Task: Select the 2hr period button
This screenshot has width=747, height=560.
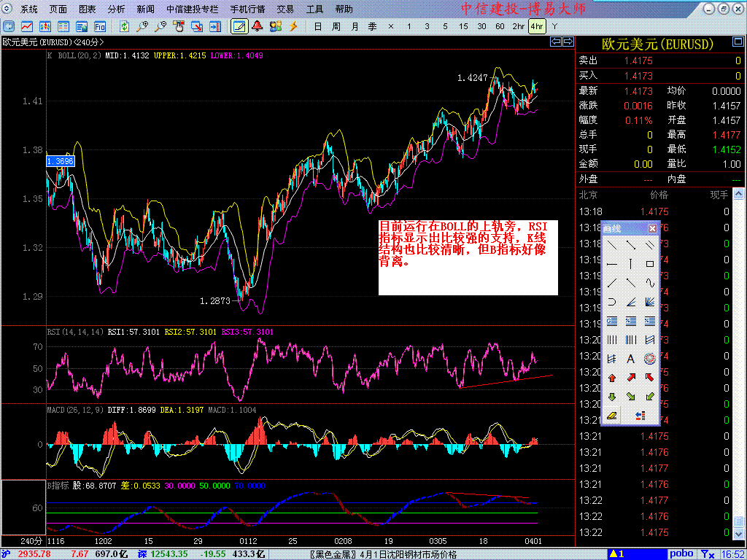Action: click(519, 26)
